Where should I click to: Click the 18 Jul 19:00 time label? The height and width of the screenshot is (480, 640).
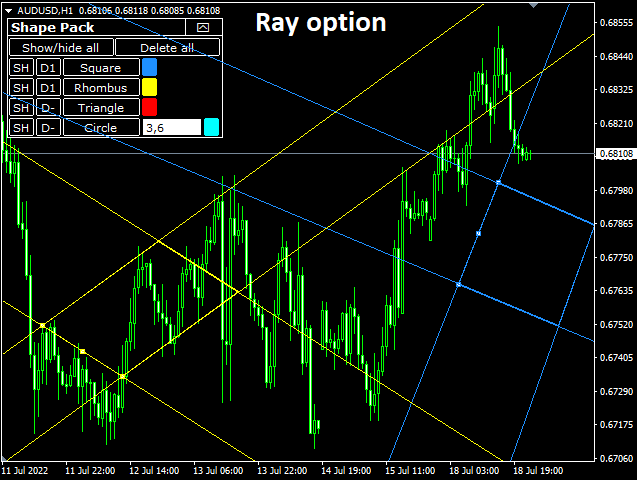538,471
